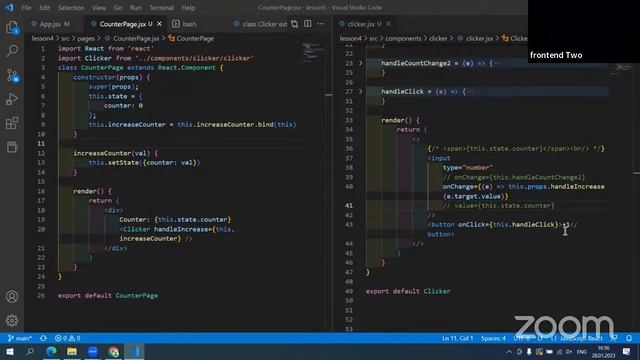Open errors and warnings count in status bar
Screen dimensions: 640x360
click(x=67, y=338)
